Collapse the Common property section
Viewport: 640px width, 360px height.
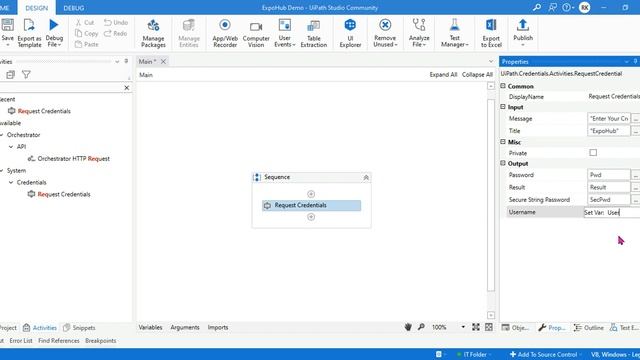tap(503, 86)
